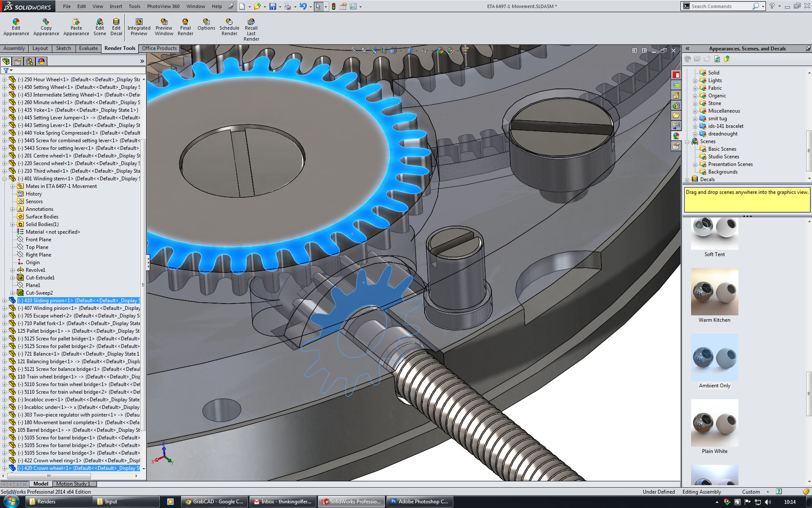Expand the Decals tree node

687,179
